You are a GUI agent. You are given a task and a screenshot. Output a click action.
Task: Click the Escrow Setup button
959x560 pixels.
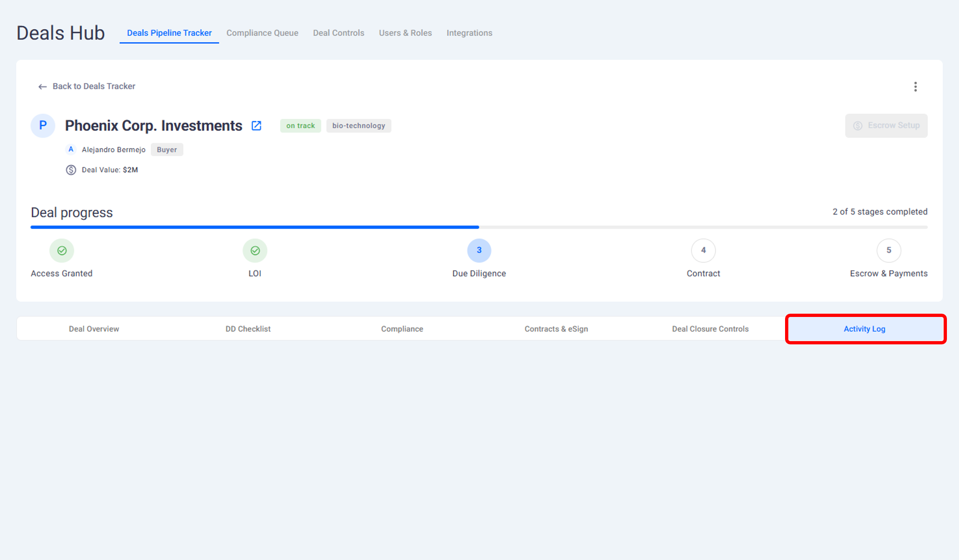[x=886, y=125]
